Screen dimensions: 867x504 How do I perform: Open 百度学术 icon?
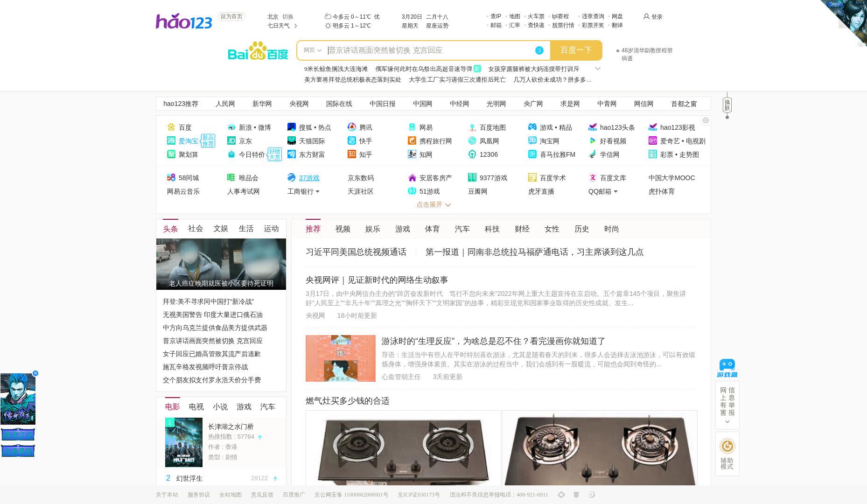coord(532,178)
